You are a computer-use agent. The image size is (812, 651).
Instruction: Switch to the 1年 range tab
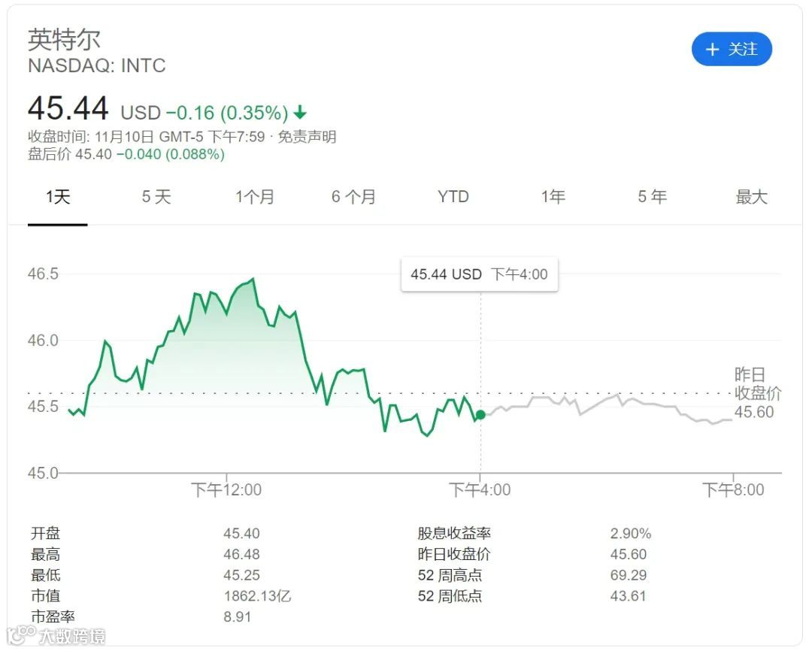coord(553,197)
